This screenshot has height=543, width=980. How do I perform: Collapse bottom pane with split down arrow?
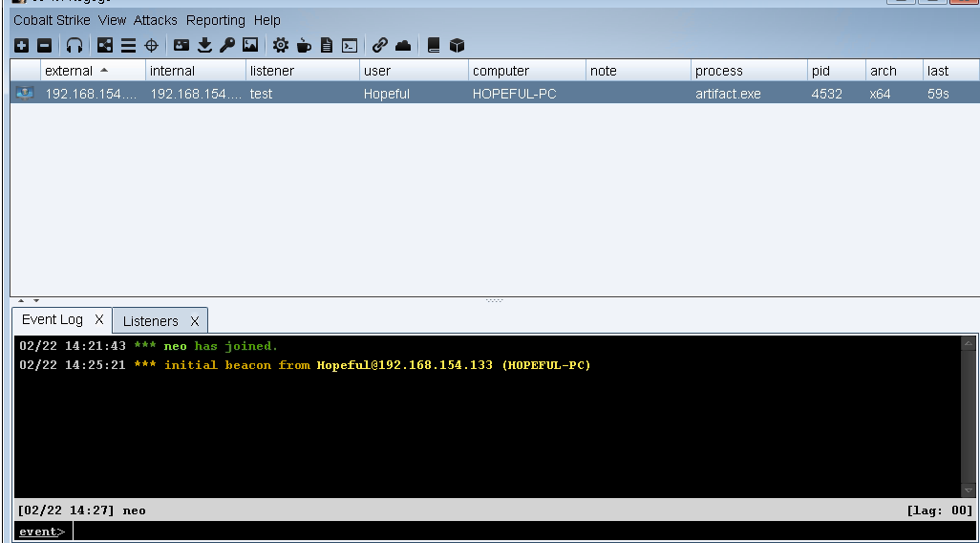click(x=35, y=301)
